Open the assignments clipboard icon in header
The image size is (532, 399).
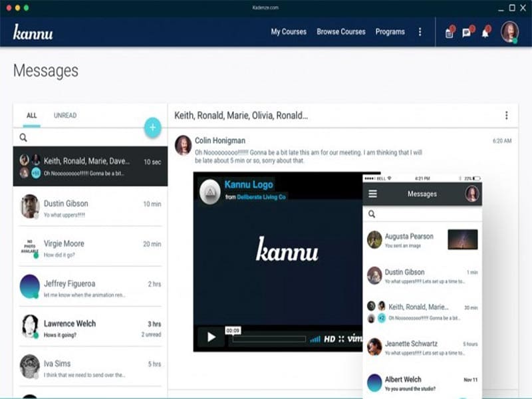pyautogui.click(x=450, y=32)
